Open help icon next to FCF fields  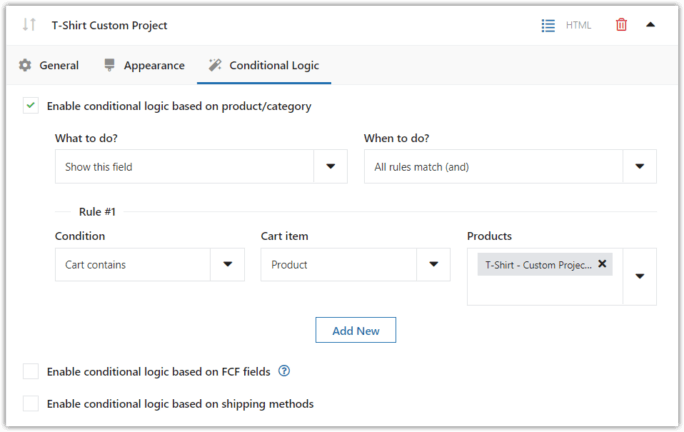(284, 371)
